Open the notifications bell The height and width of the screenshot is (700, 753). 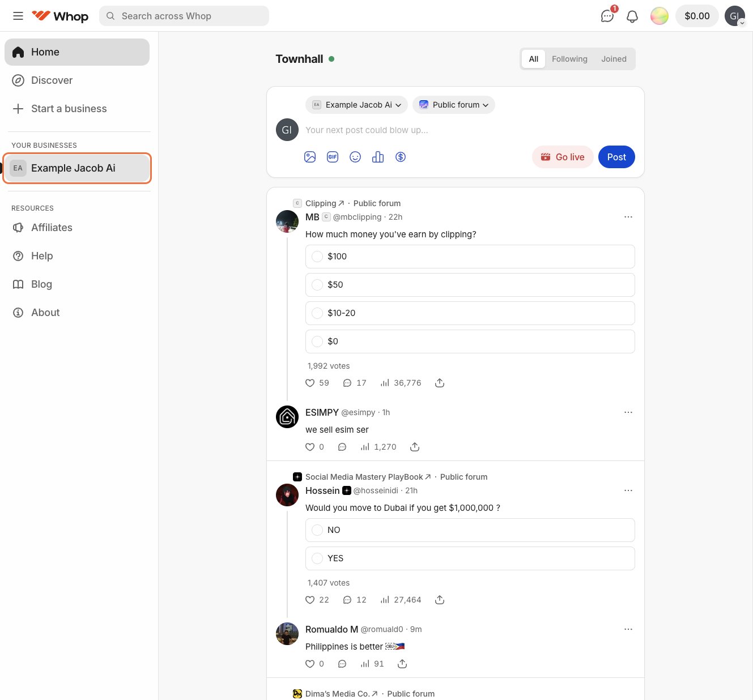click(x=632, y=16)
